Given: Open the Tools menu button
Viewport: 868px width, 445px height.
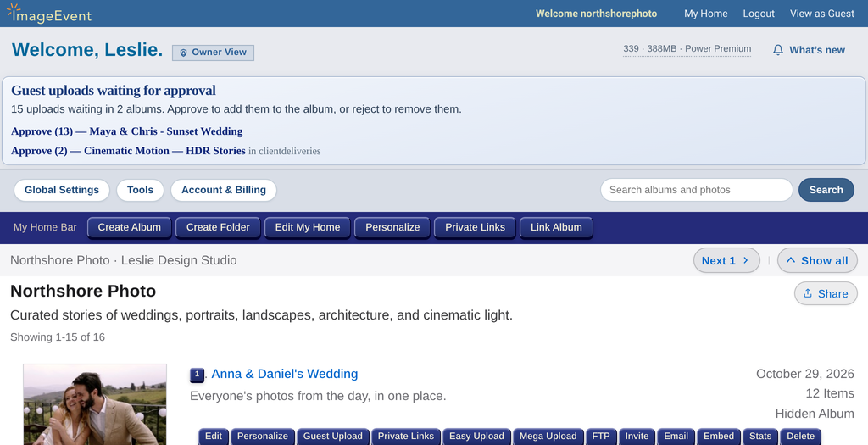Looking at the screenshot, I should (140, 190).
